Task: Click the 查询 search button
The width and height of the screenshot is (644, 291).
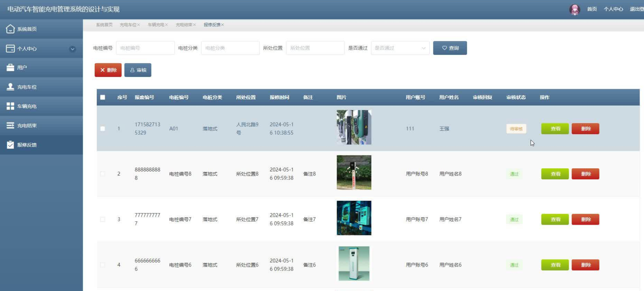Action: click(450, 48)
